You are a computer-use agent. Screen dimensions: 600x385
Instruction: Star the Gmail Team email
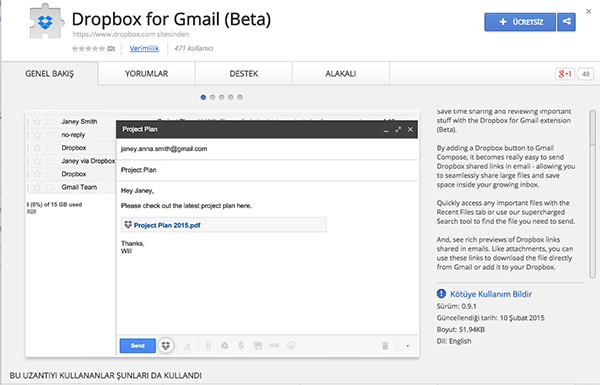coord(37,187)
